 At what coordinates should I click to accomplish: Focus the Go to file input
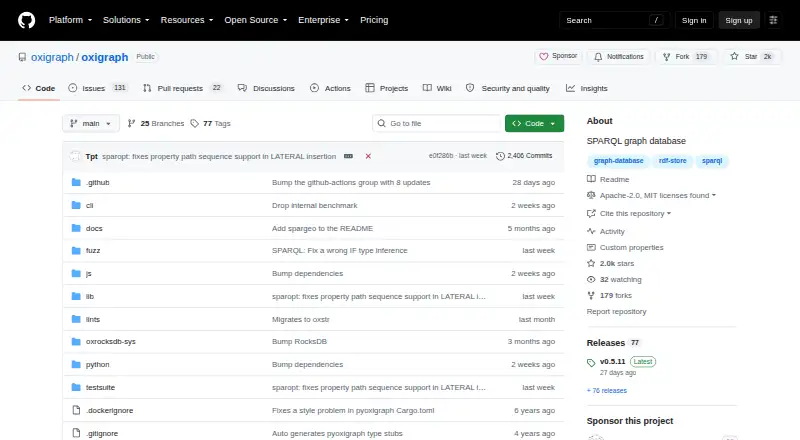[x=436, y=124]
